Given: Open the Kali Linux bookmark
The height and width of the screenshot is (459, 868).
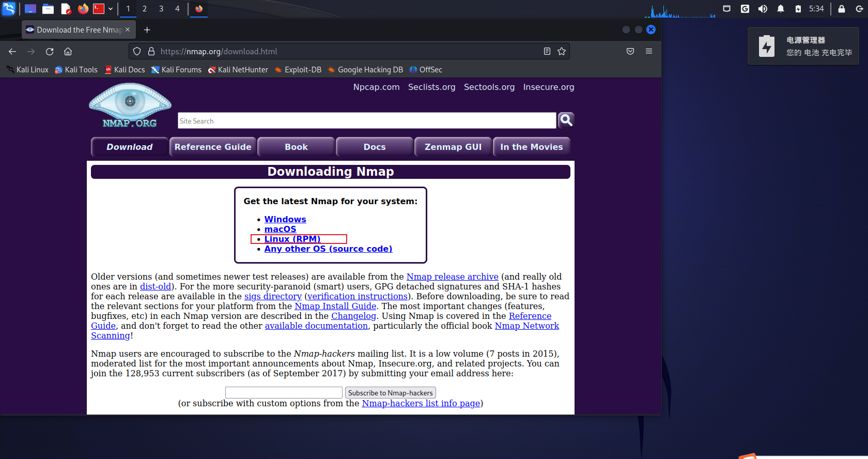Looking at the screenshot, I should click(x=27, y=70).
